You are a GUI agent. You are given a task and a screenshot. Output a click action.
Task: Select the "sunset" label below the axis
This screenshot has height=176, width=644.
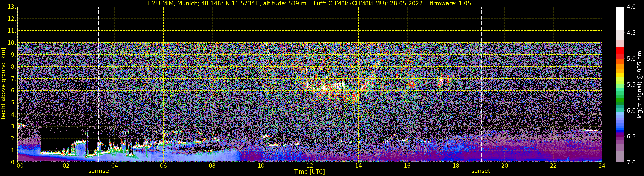481,171
